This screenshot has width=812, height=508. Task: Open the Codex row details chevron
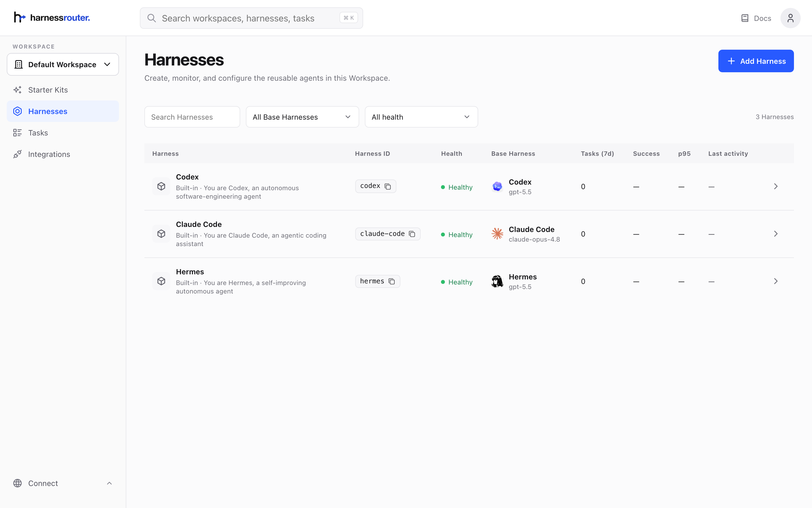776,187
